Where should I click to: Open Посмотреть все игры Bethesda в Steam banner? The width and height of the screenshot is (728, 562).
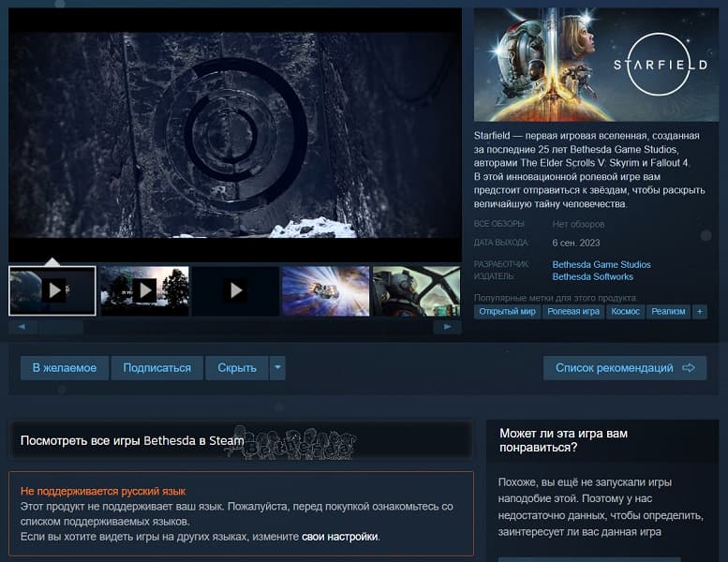click(x=241, y=440)
